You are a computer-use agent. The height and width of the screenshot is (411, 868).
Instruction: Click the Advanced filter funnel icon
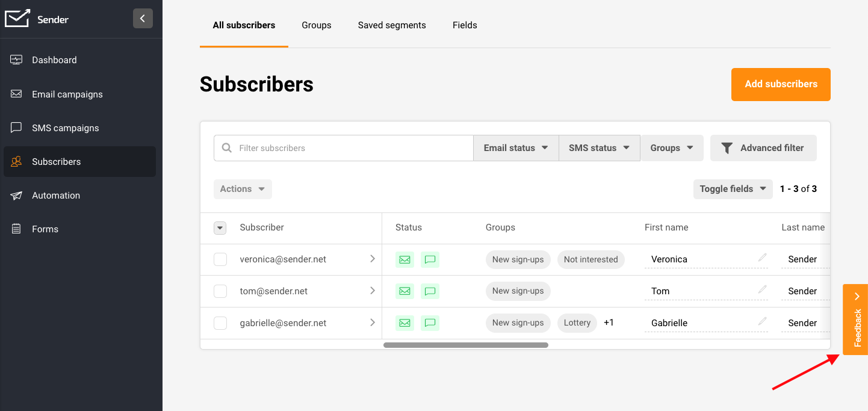727,148
